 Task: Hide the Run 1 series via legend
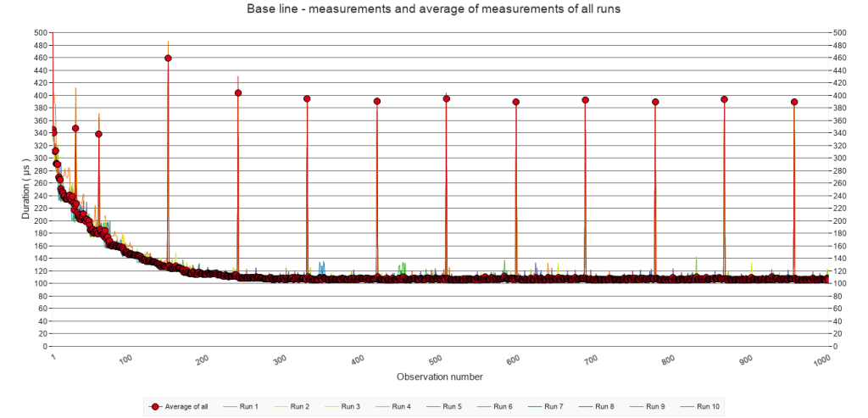click(248, 407)
